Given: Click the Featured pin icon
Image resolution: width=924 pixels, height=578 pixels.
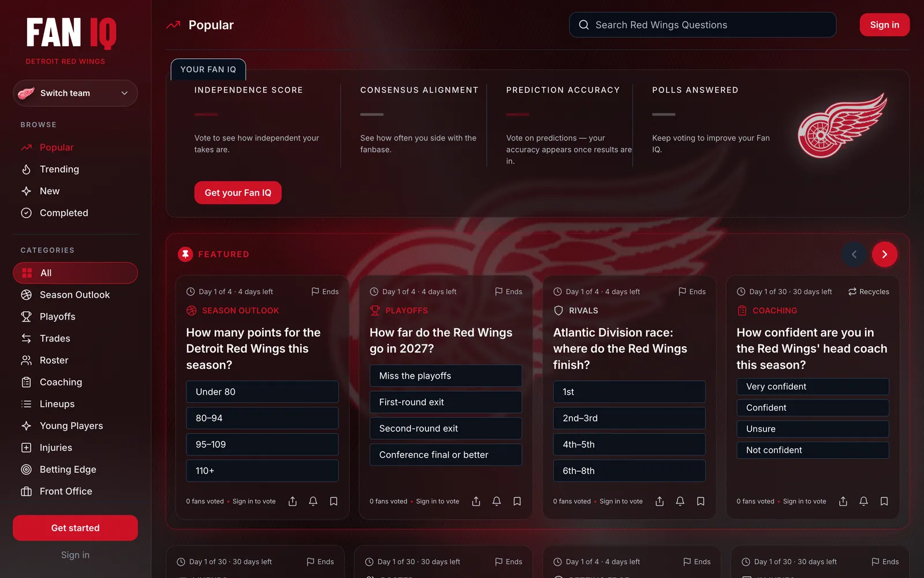Looking at the screenshot, I should [x=185, y=254].
